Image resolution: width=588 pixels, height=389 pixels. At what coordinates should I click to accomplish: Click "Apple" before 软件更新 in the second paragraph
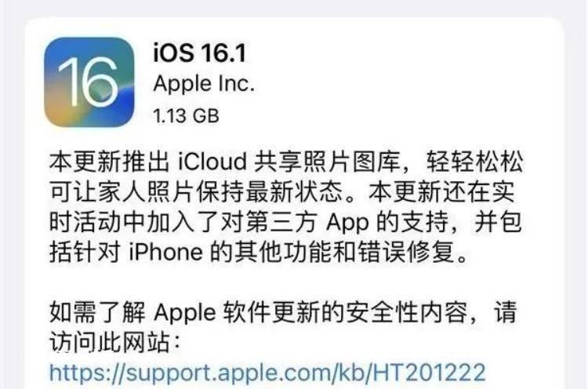pos(185,312)
